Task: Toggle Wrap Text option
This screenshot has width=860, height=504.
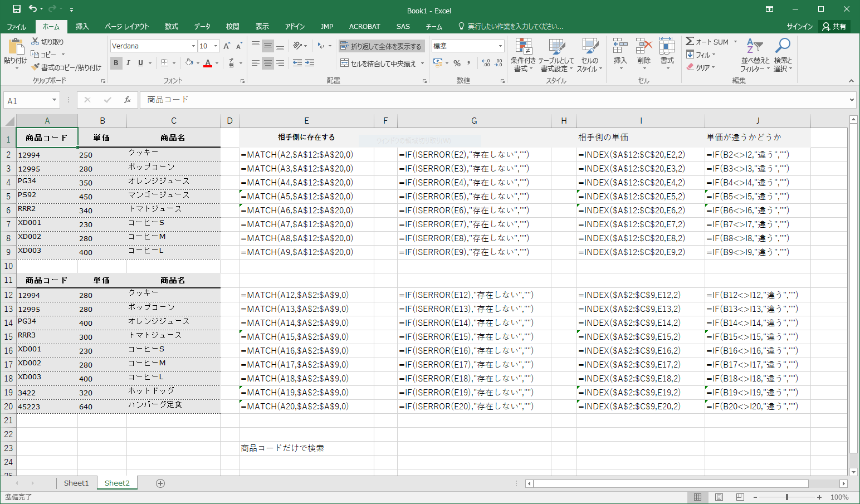Action: 382,46
